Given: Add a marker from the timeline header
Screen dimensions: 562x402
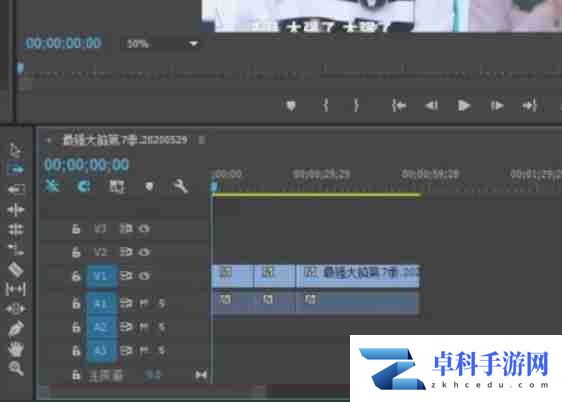Looking at the screenshot, I should pyautogui.click(x=149, y=186).
